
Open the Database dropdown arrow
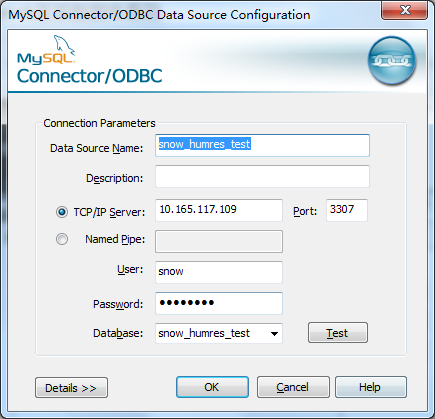pyautogui.click(x=274, y=334)
